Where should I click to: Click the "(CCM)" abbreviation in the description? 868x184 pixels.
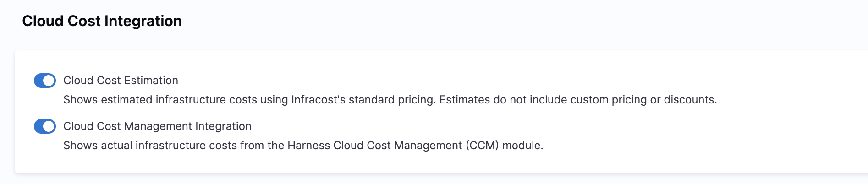click(x=482, y=146)
